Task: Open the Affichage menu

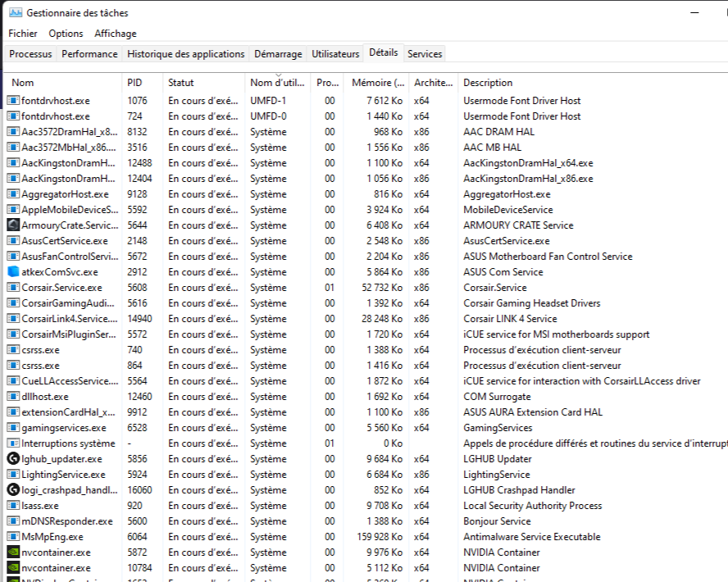Action: pos(116,34)
